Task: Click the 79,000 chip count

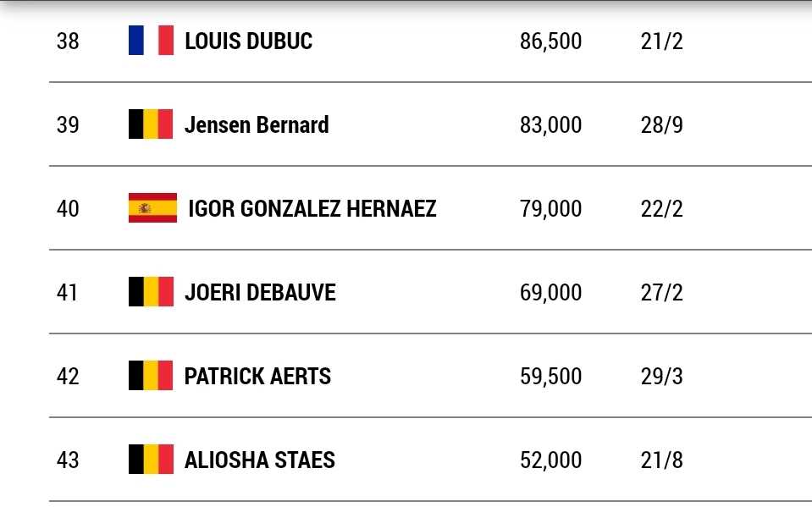Action: (551, 209)
